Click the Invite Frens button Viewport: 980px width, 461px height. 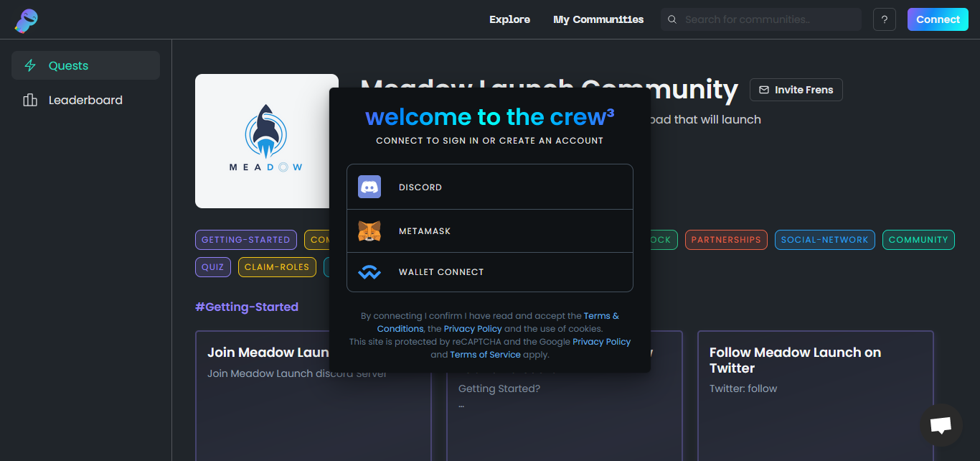[796, 90]
